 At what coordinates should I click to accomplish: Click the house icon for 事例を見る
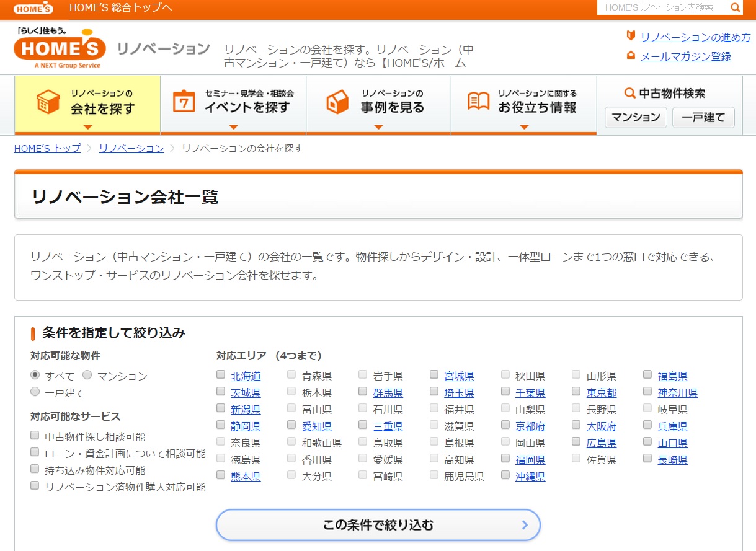pyautogui.click(x=337, y=102)
